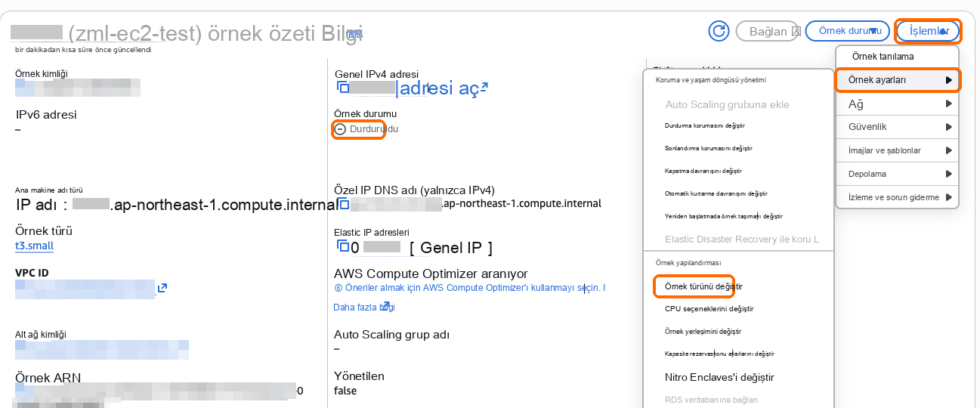Click the Durduruldu stopped-status icon
Image resolution: width=980 pixels, height=408 pixels.
tap(340, 129)
